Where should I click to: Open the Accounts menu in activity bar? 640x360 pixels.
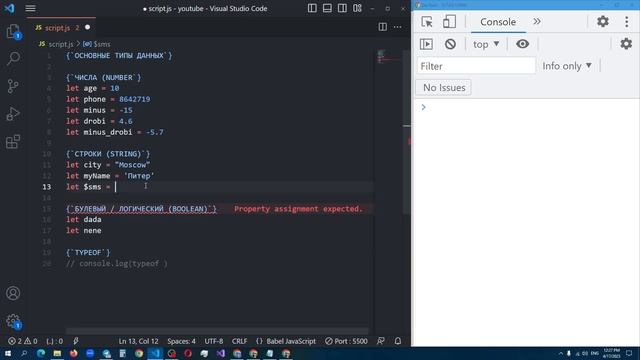[13, 293]
